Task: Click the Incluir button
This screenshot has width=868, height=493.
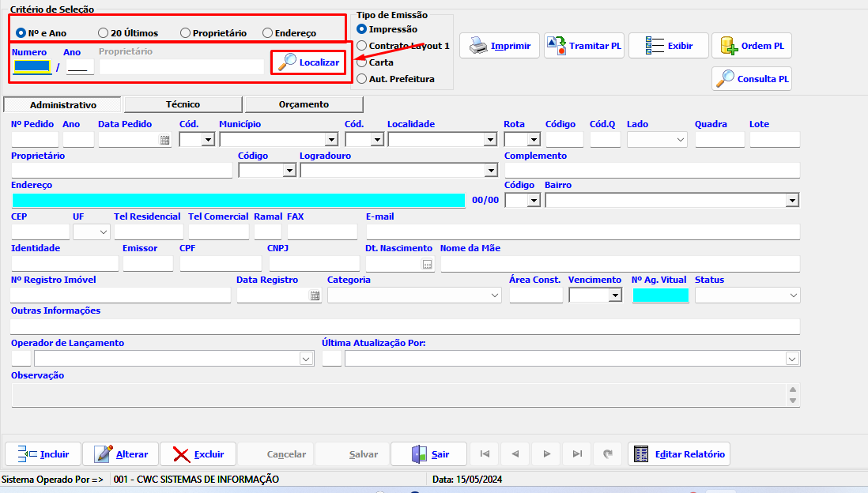Action: [43, 454]
